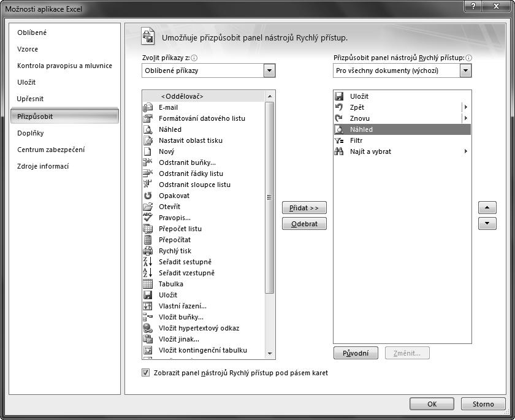Click the Náhled icon in the commands list

coord(148,129)
